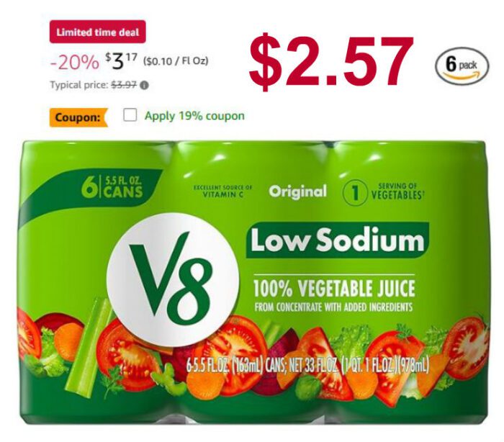Click the orange Coupon label

(x=78, y=117)
